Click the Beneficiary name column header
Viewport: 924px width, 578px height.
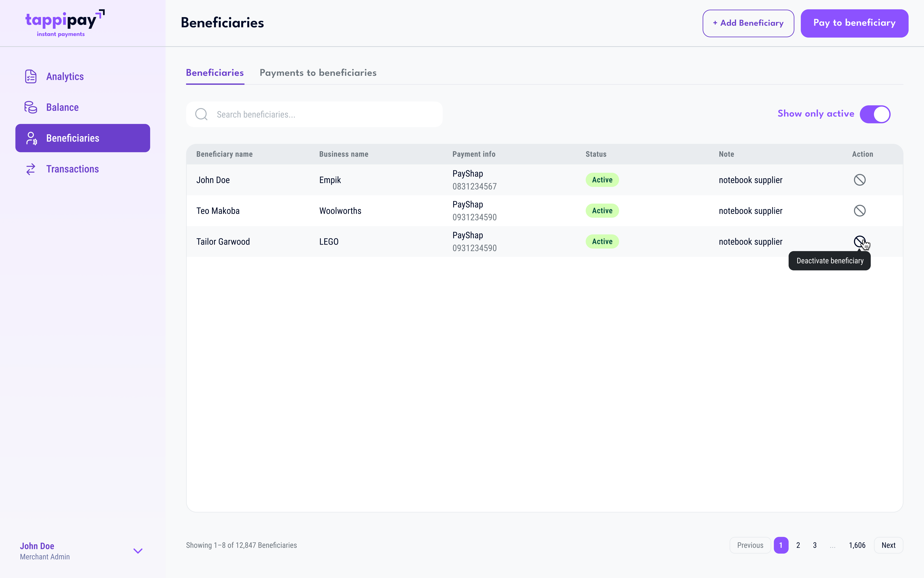[225, 154]
